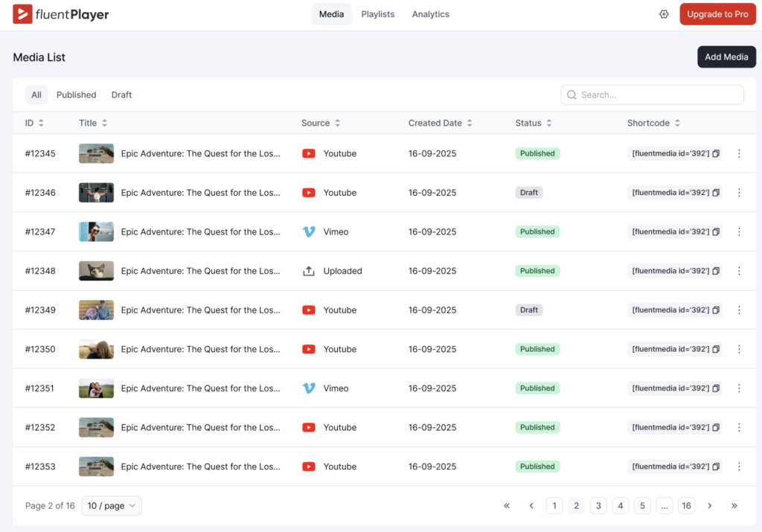The height and width of the screenshot is (532, 762).
Task: Open the 10 / page dropdown
Action: (x=111, y=505)
